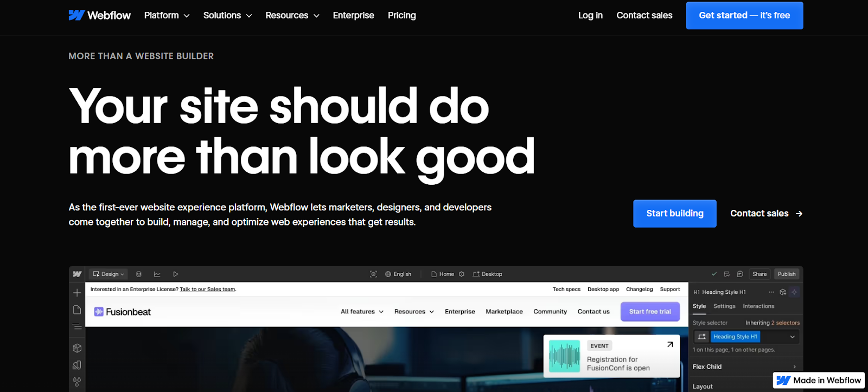The height and width of the screenshot is (392, 868).
Task: Click the breakpoint icon in style selector field
Action: pyautogui.click(x=701, y=337)
